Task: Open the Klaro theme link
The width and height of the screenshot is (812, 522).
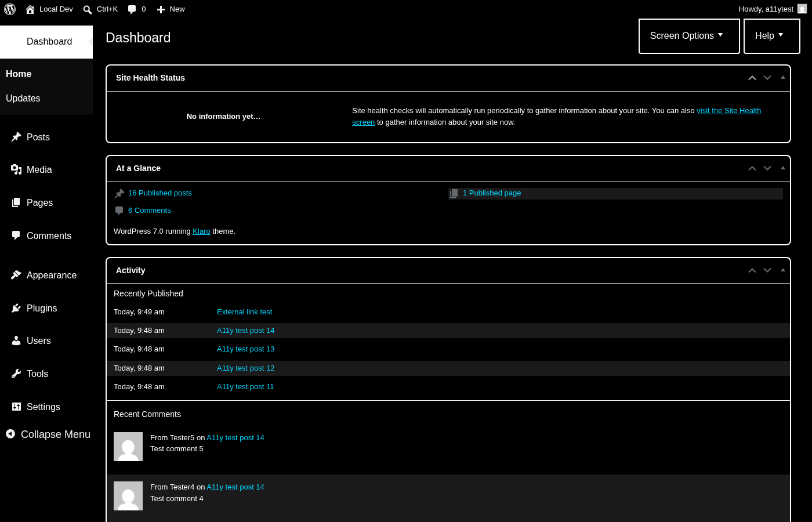Action: [x=201, y=231]
